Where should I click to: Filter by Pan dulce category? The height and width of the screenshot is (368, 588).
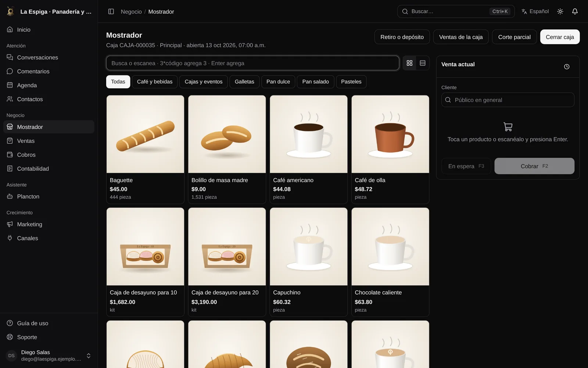pos(278,82)
